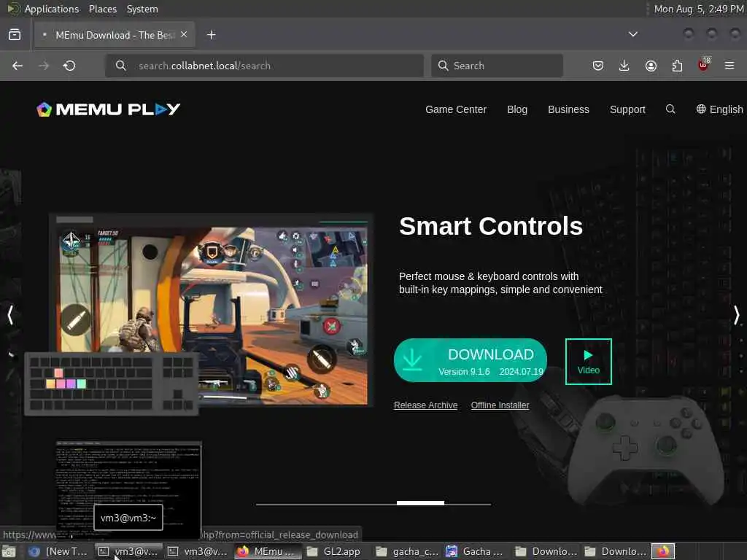The width and height of the screenshot is (747, 560).
Task: Switch to the New Tab taskbar window
Action: 58,551
